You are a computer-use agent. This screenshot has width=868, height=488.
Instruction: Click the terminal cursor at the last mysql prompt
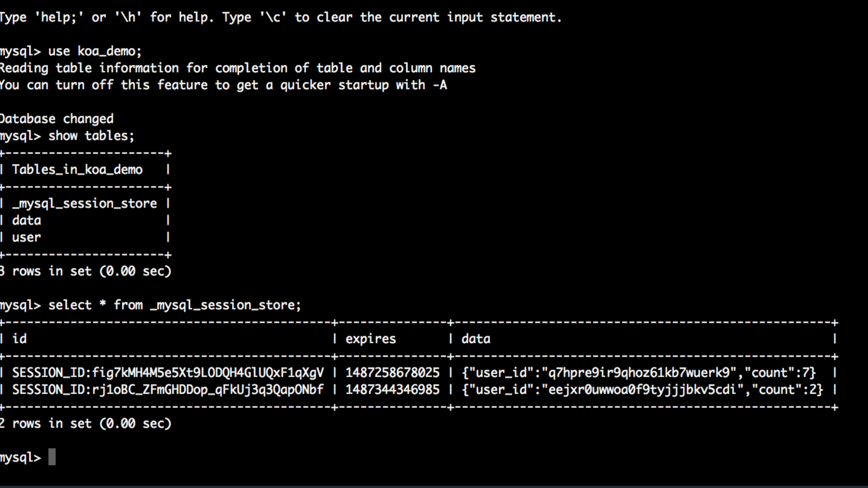(52, 457)
